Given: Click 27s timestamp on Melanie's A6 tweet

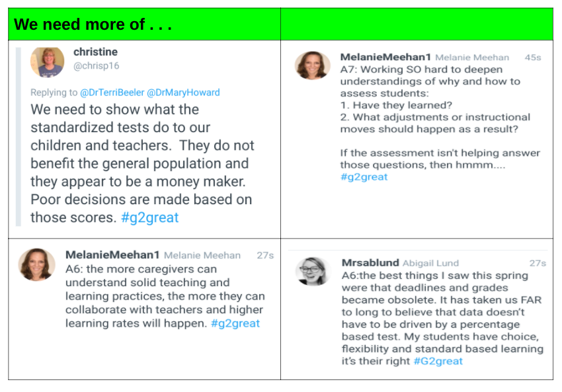Looking at the screenshot, I should [265, 255].
